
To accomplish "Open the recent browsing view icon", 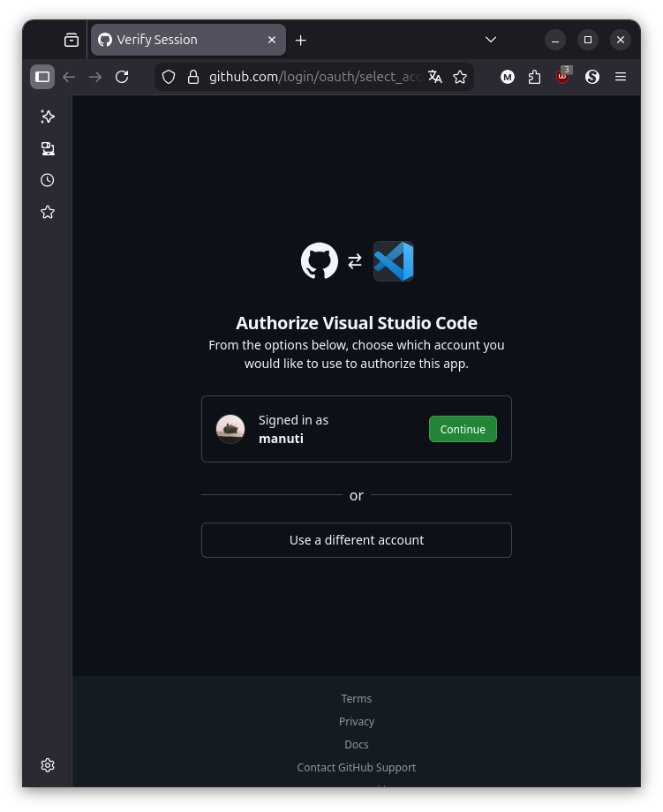I will click(x=72, y=40).
